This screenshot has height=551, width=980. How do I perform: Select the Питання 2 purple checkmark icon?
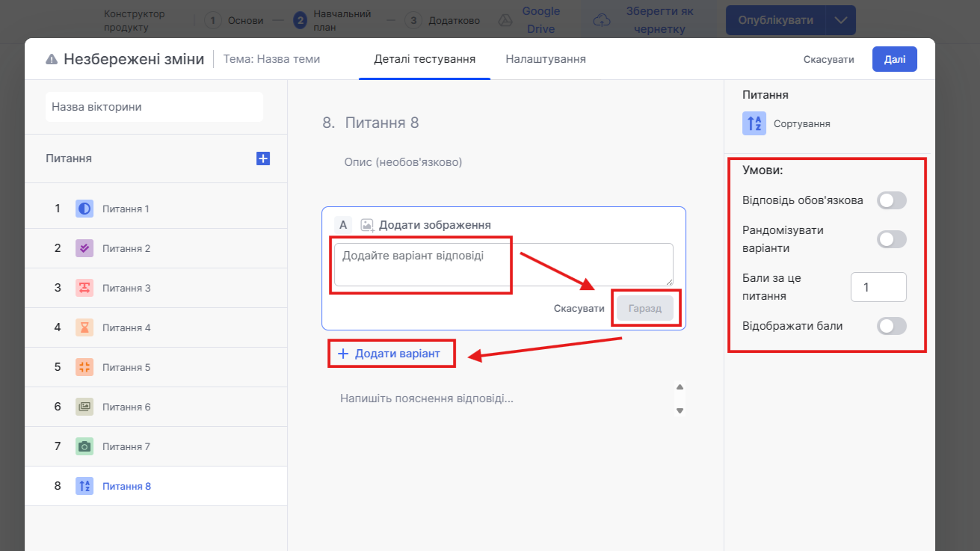84,248
